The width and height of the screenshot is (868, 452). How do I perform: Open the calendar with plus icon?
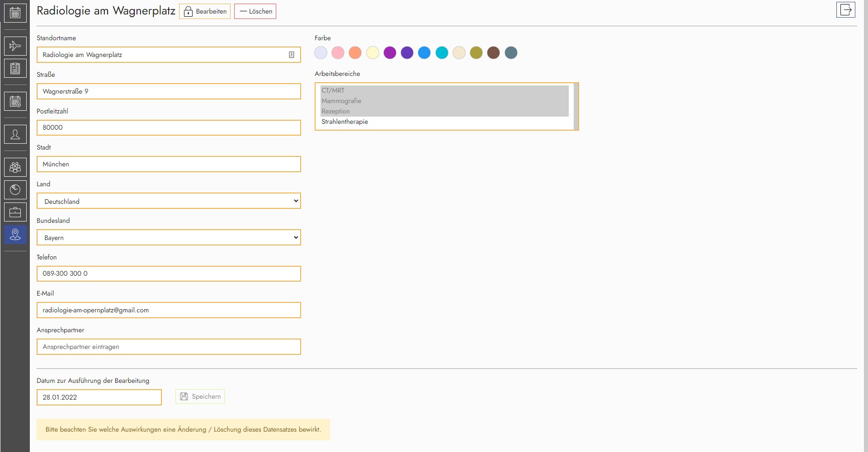[x=15, y=101]
